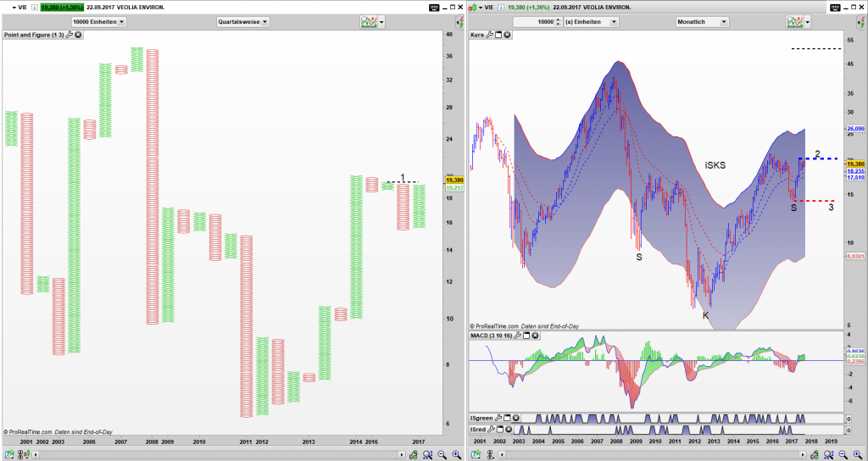
Task: Click ProRealTime.com link in left chart
Action: 31,431
